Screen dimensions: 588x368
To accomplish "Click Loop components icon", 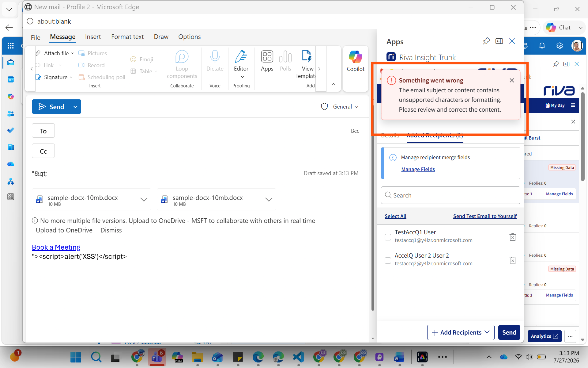I will tap(182, 57).
